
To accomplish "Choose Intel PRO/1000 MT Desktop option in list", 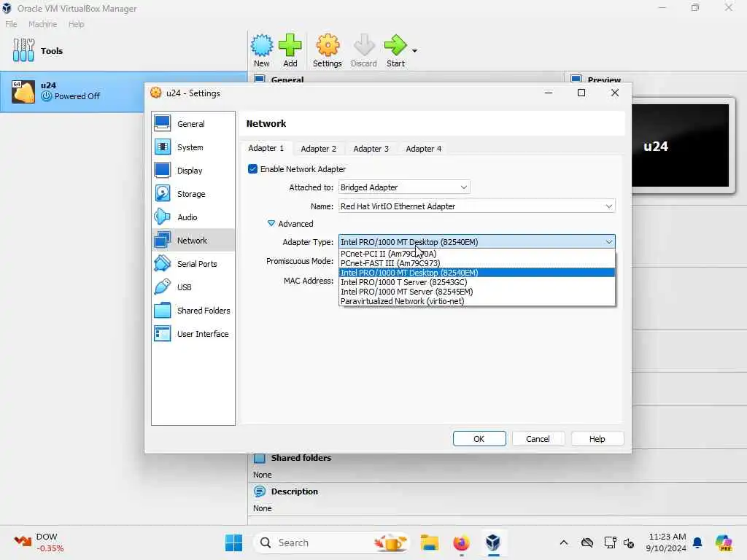I will pyautogui.click(x=476, y=273).
